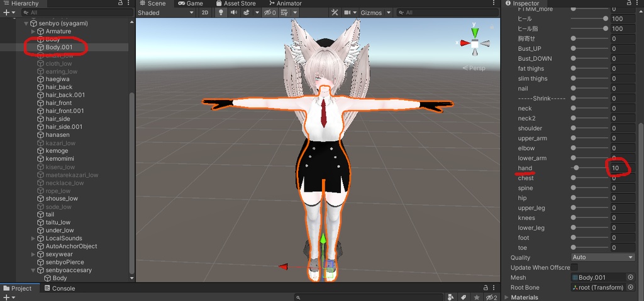
Task: Expand the Materials section
Action: click(x=506, y=297)
